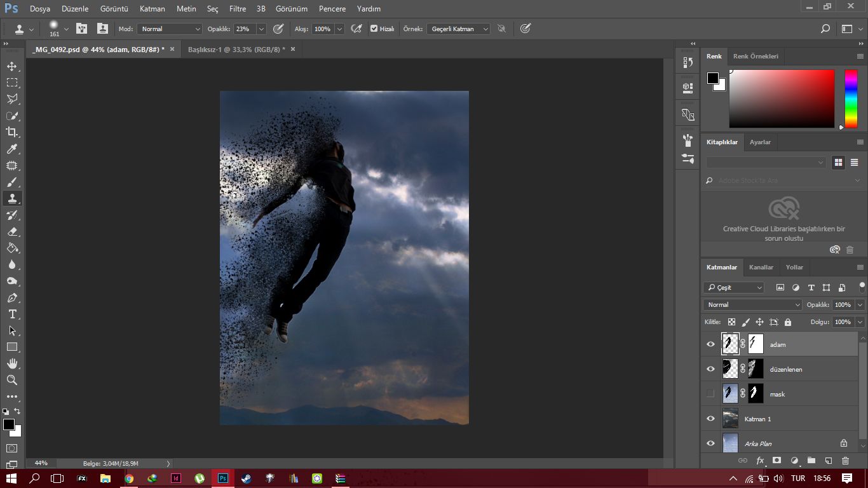Show the mask layer
The width and height of the screenshot is (868, 488).
coord(711,394)
